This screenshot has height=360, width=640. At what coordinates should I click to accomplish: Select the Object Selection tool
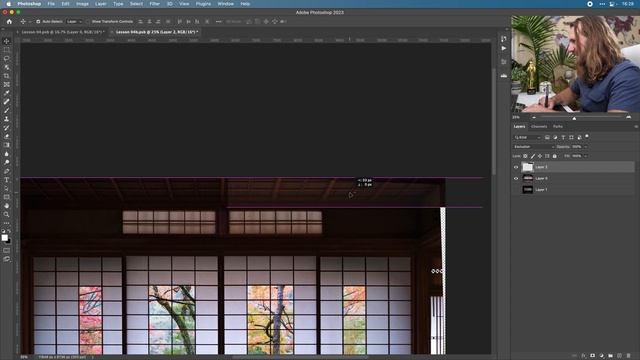pos(7,67)
